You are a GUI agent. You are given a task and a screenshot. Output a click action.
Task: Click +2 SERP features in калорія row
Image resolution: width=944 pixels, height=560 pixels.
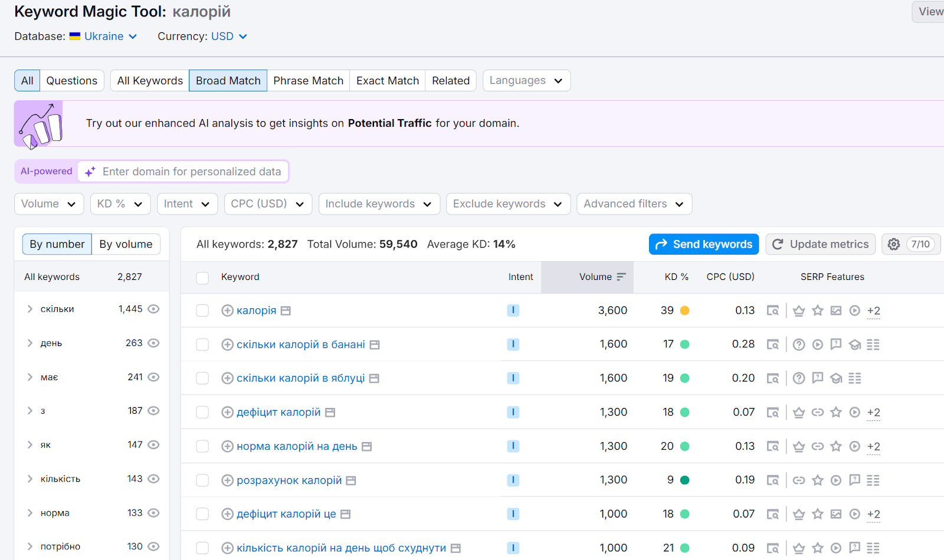pyautogui.click(x=874, y=311)
